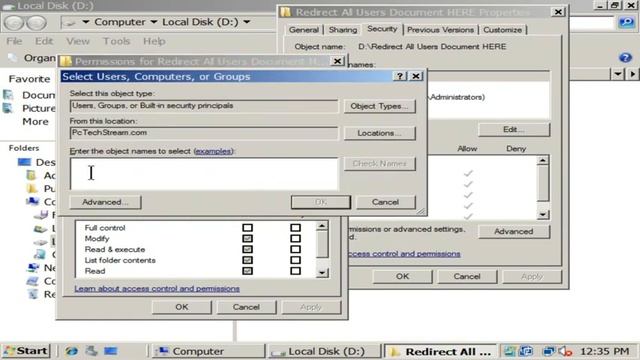
Task: Close the Select Users dialog
Action: (x=416, y=76)
